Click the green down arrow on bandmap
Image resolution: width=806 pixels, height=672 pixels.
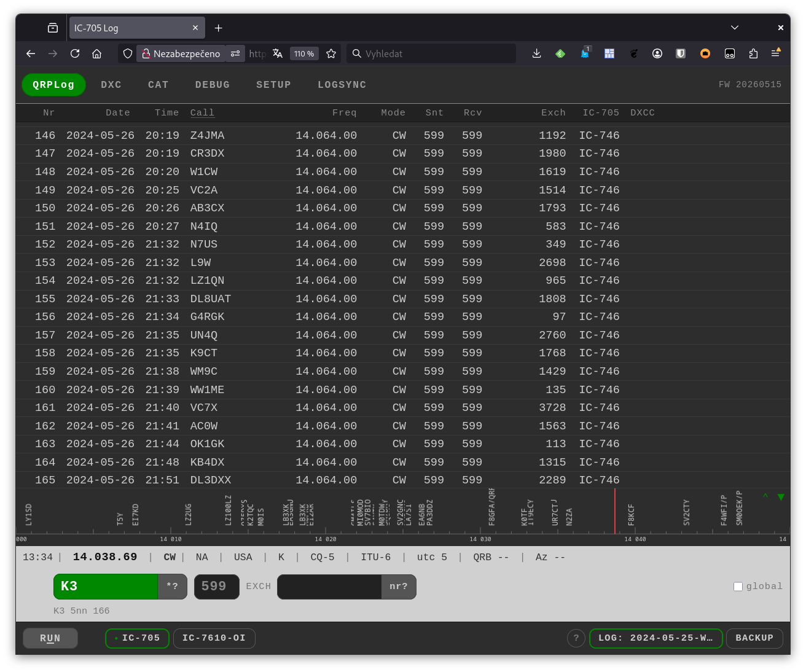(x=781, y=497)
